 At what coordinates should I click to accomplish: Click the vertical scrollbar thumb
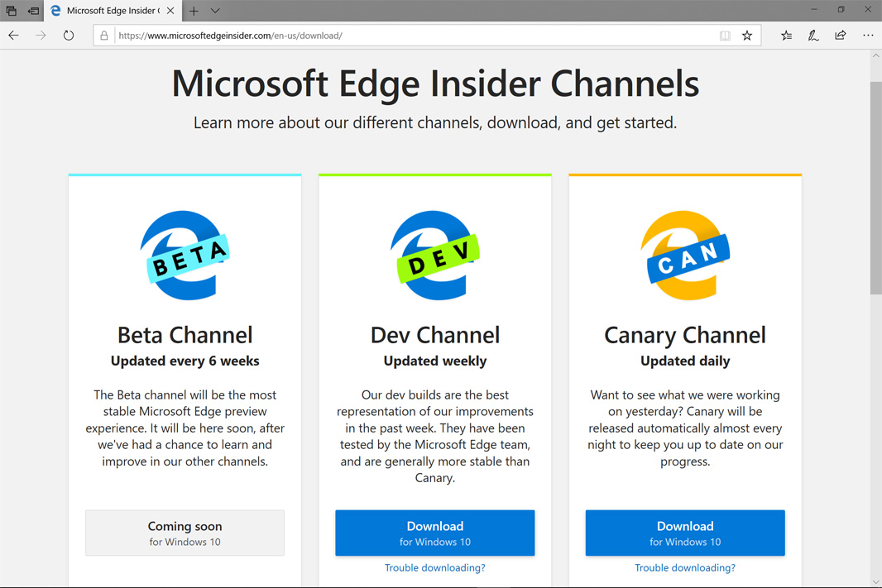[875, 188]
